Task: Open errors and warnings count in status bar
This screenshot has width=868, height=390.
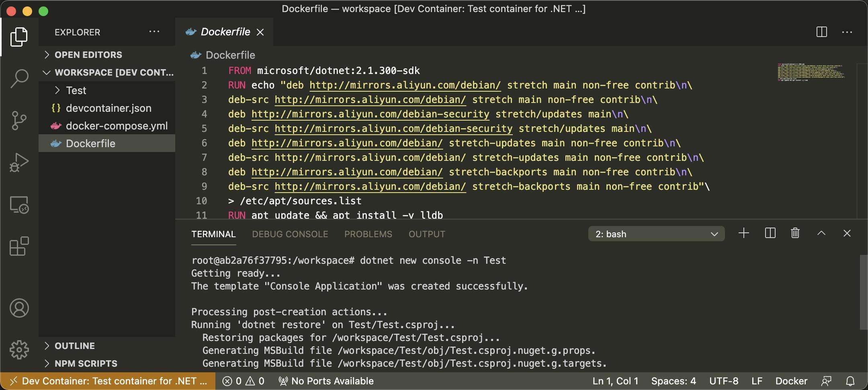Action: click(243, 381)
